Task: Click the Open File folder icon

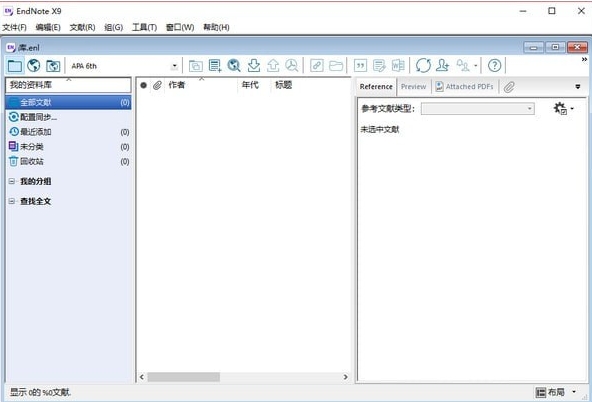Action: [x=336, y=66]
